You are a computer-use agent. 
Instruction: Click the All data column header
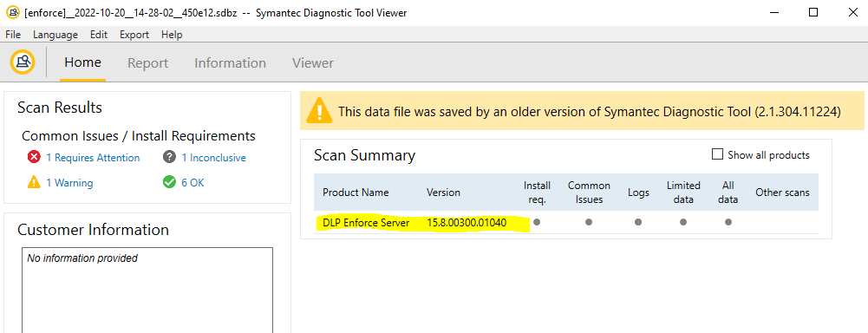[728, 193]
